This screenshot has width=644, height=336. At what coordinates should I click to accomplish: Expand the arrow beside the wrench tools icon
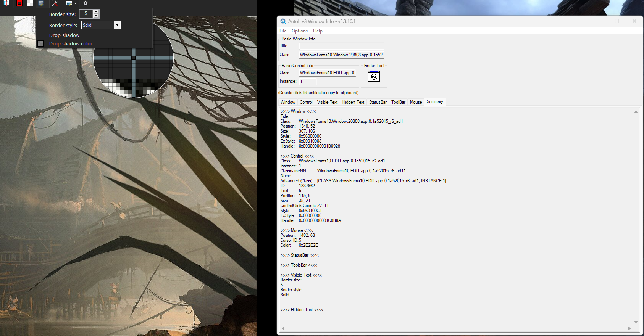(61, 3)
